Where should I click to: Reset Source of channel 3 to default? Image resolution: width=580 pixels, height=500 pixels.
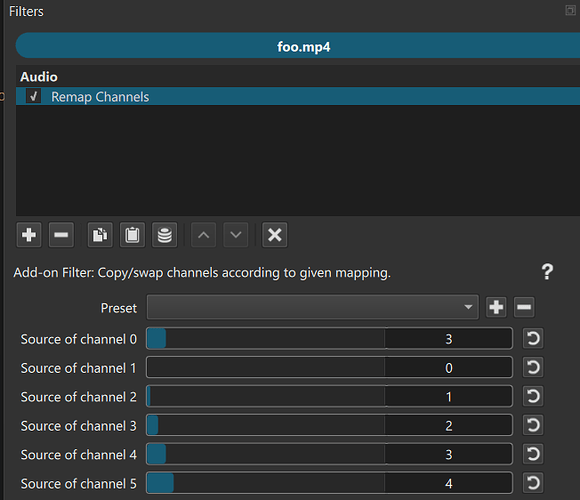533,425
